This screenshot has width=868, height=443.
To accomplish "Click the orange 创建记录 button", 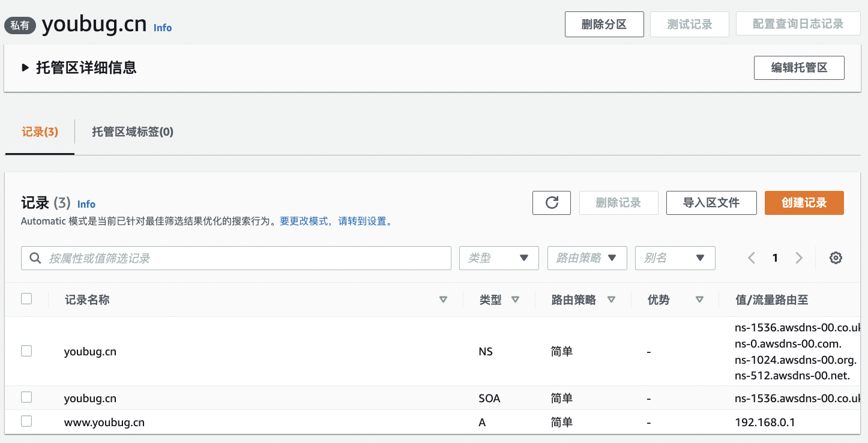I will tap(804, 203).
